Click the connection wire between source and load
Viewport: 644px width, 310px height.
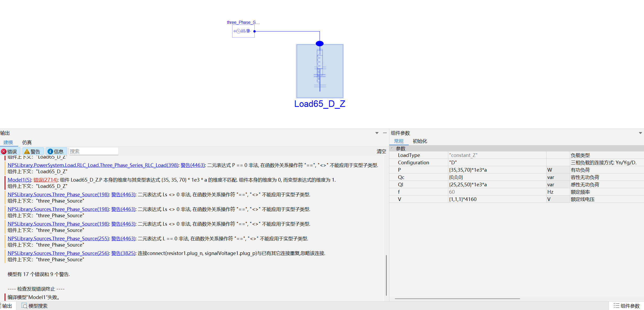pyautogui.click(x=287, y=31)
